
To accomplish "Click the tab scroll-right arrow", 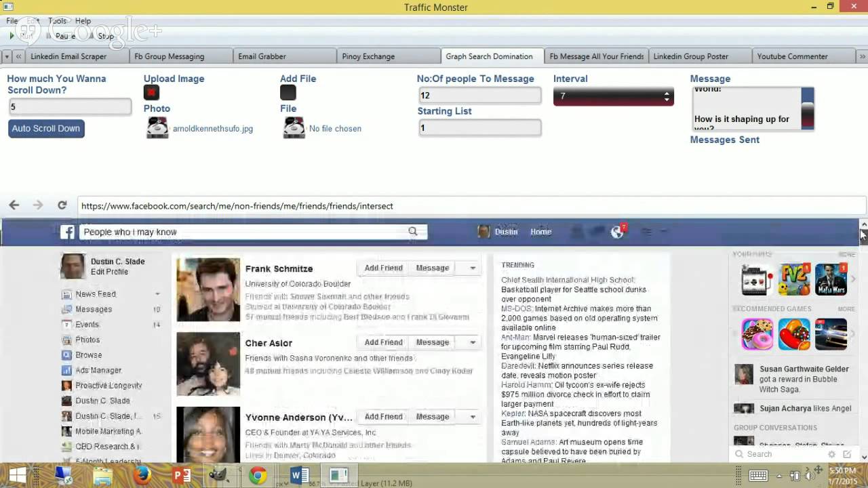I will pos(863,56).
